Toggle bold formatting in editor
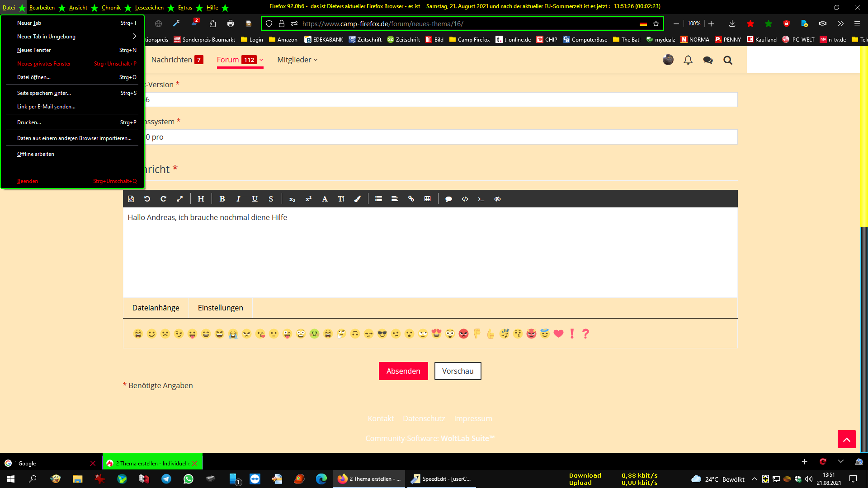Image resolution: width=868 pixels, height=488 pixels. 222,199
